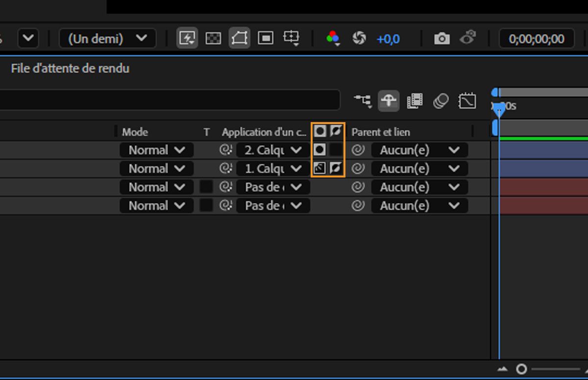The height and width of the screenshot is (380, 588).
Task: Toggle the shy layers switch
Action: coord(389,101)
